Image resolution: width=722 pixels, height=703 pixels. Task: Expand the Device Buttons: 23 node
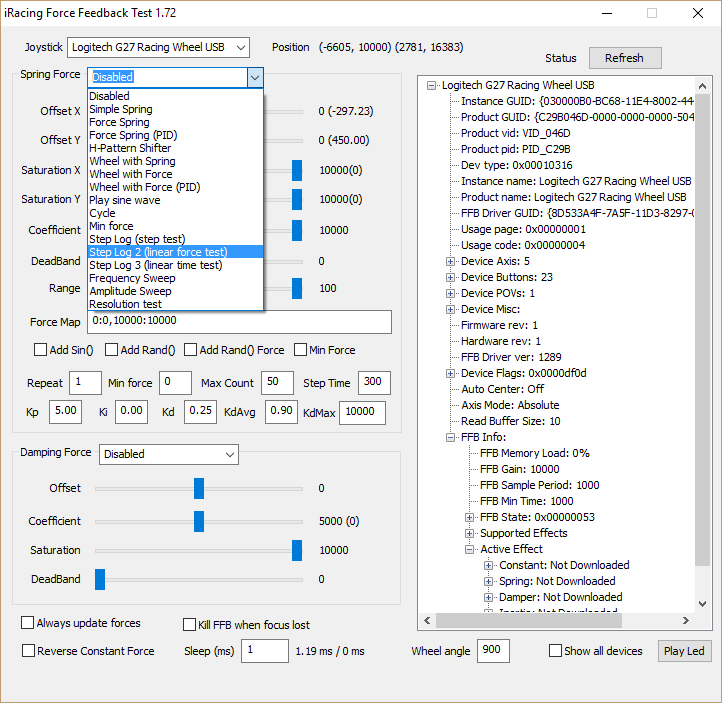click(x=450, y=278)
